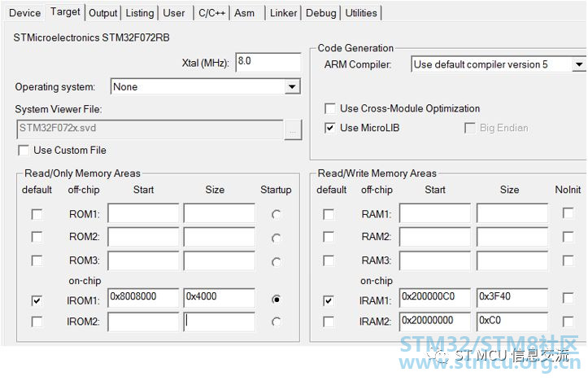This screenshot has height=381, width=588.
Task: Edit IROM1 Start address 0x8008000
Action: coord(143,298)
